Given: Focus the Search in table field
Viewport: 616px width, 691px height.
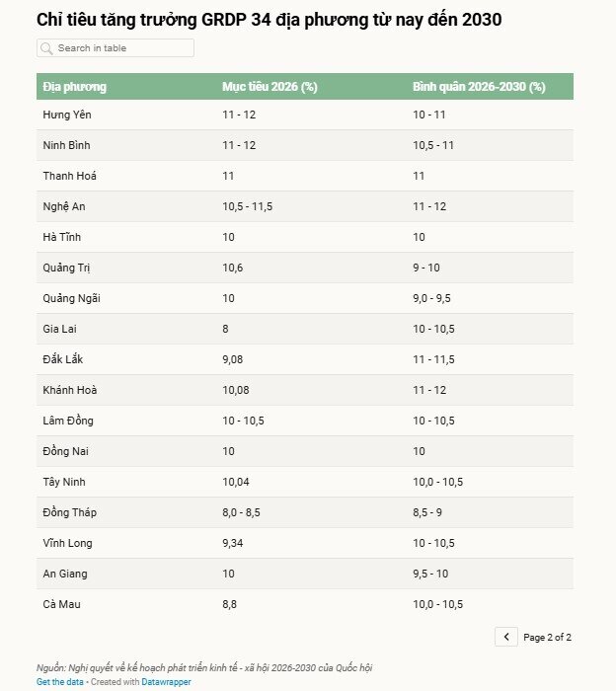Looking at the screenshot, I should (122, 48).
